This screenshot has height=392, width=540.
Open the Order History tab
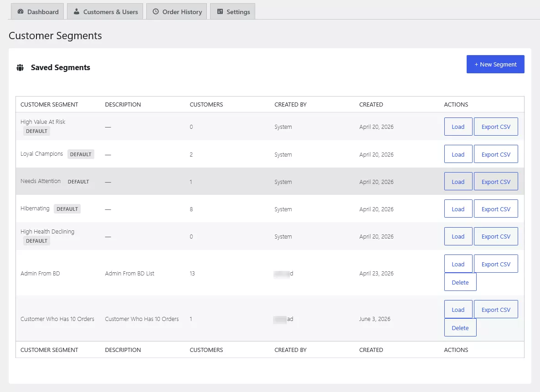tap(177, 12)
